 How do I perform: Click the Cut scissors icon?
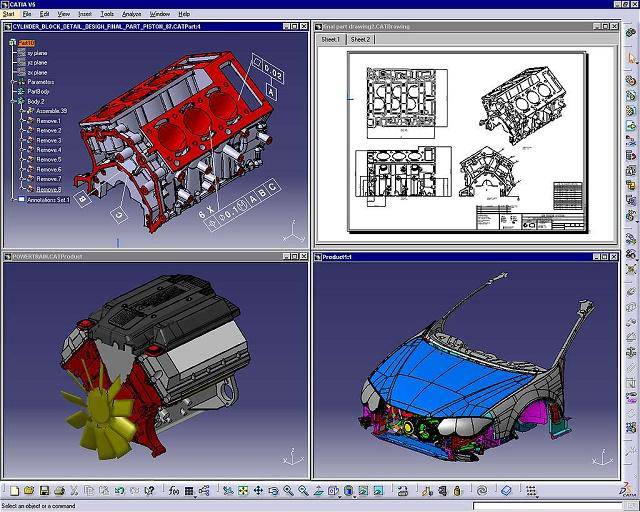(x=76, y=491)
